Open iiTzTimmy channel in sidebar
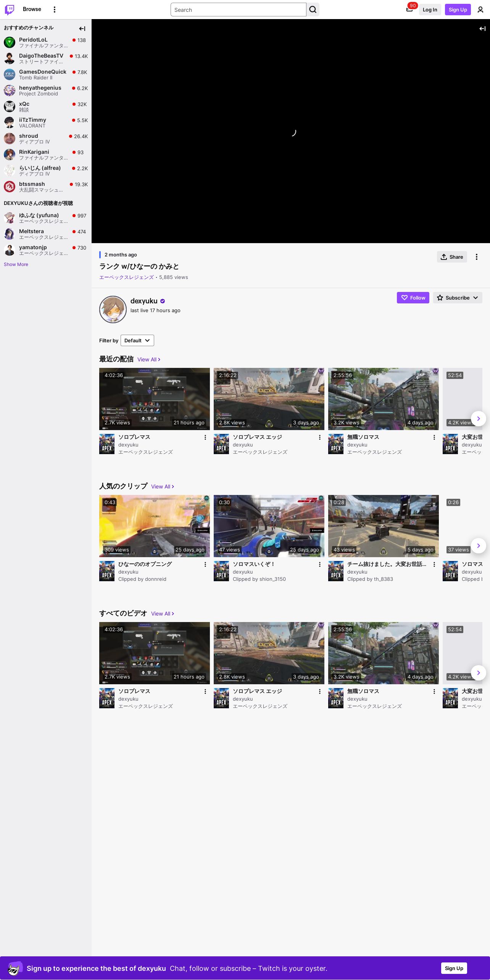Viewport: 490px width, 980px height. click(46, 122)
